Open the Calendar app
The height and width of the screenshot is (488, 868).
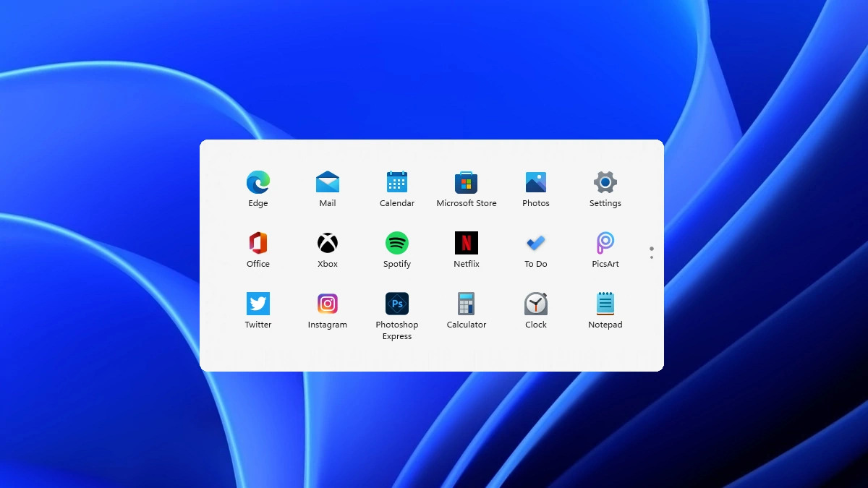[x=396, y=183]
